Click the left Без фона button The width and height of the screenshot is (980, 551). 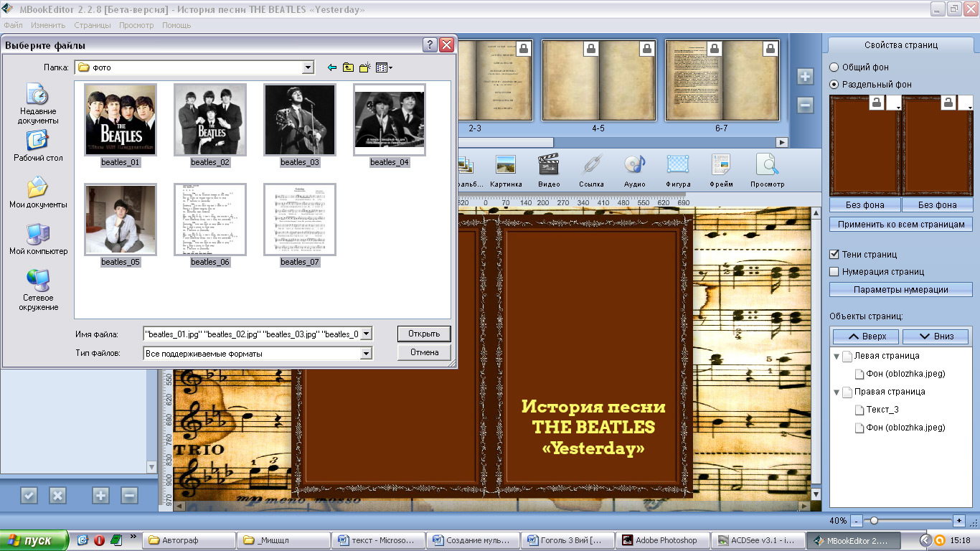864,204
